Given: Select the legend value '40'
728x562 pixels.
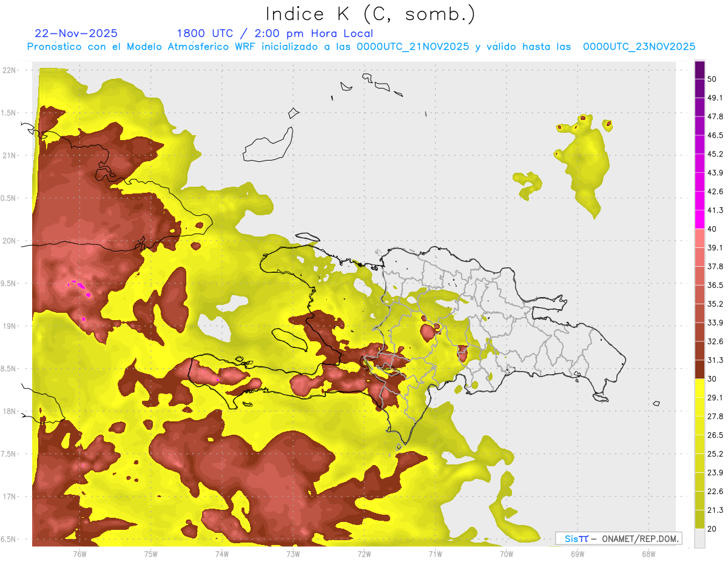Looking at the screenshot, I should (712, 229).
